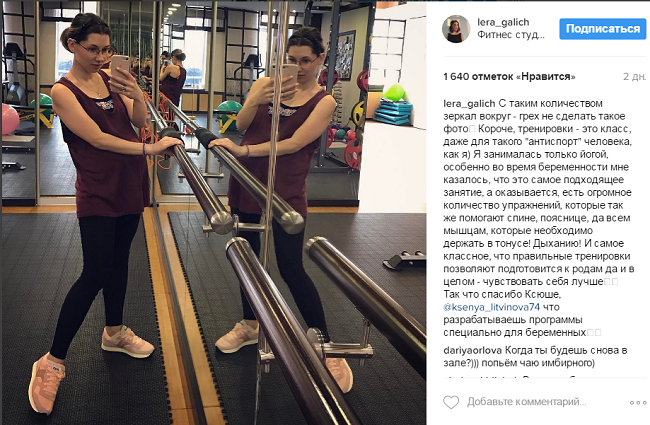
Task: Click the pink phone held in the photo
Action: (120, 70)
